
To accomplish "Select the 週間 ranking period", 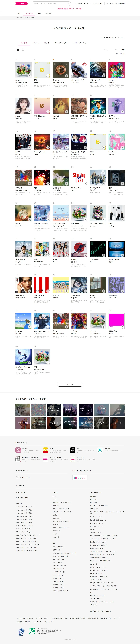I will pyautogui.click(x=116, y=50).
